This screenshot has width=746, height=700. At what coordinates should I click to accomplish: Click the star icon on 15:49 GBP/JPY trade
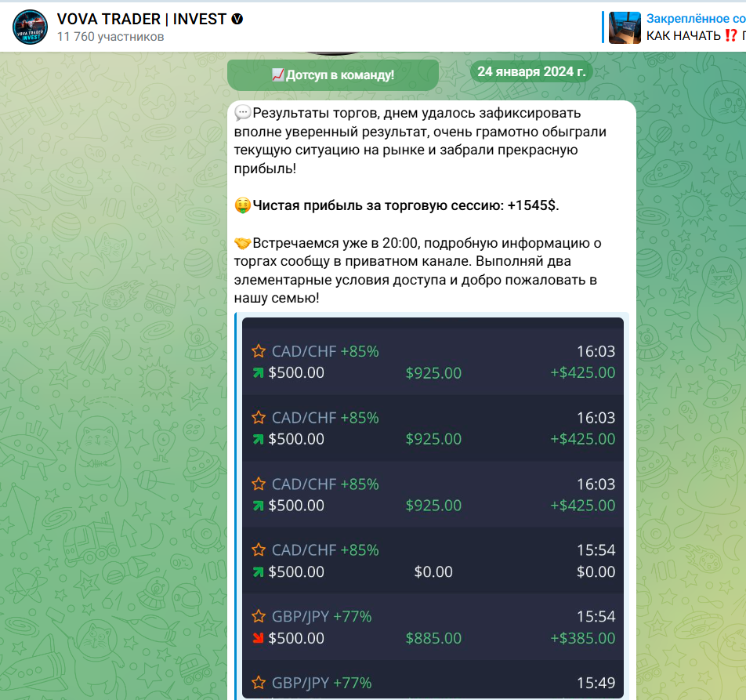coord(259,683)
